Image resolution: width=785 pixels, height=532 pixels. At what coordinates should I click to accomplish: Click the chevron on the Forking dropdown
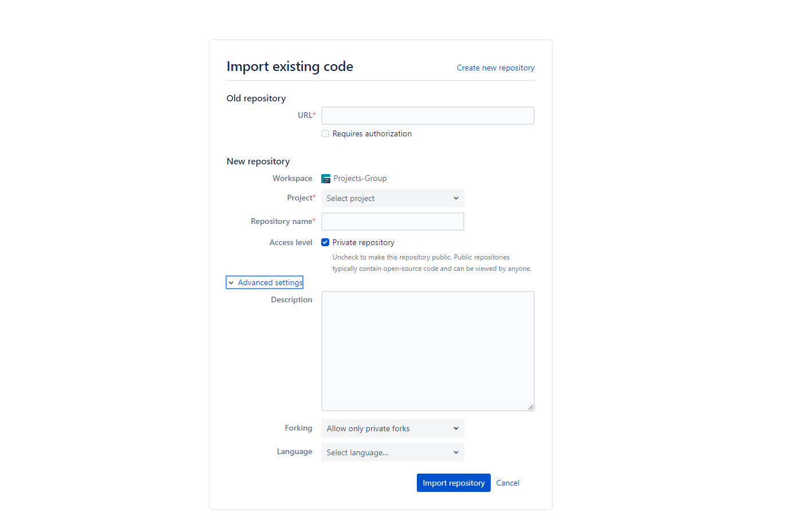coord(456,428)
